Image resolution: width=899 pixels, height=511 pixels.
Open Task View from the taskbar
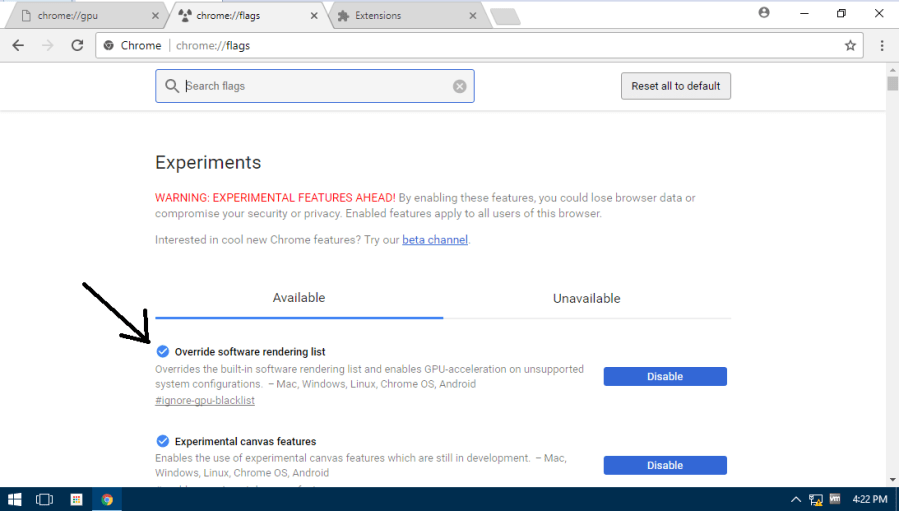45,499
